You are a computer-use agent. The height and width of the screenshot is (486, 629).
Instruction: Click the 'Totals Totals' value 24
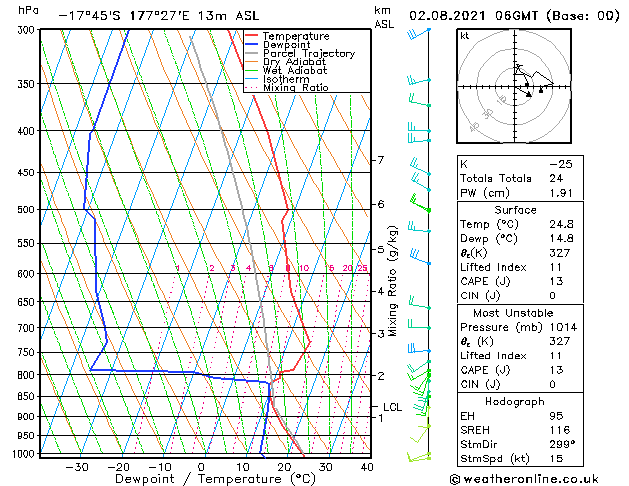(556, 178)
